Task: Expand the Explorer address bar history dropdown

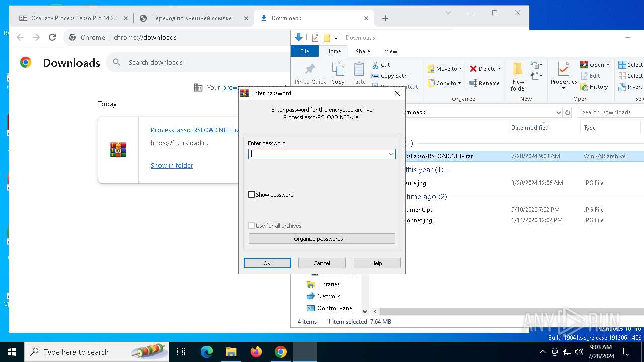Action: point(558,112)
